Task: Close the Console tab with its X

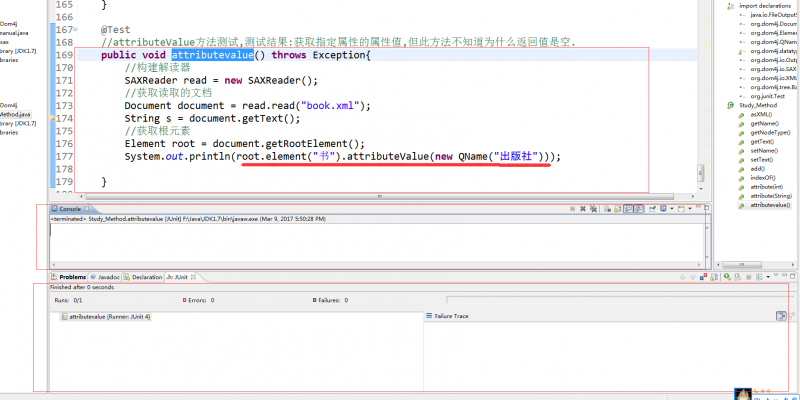Action: click(x=88, y=209)
